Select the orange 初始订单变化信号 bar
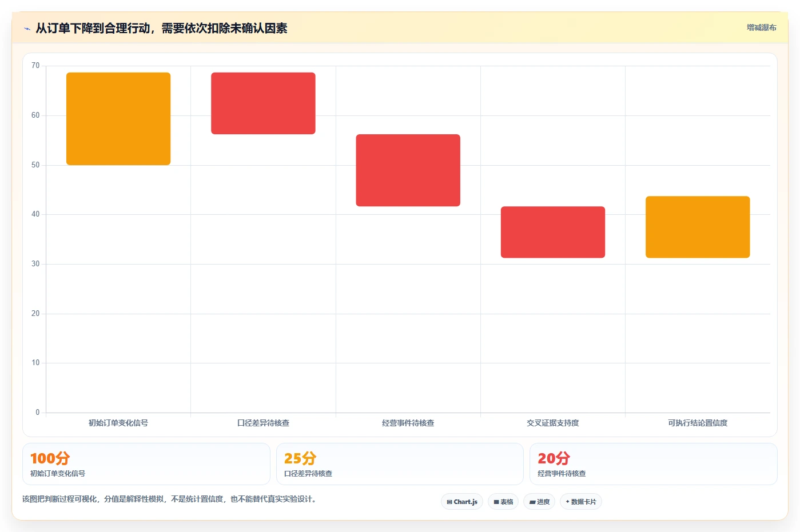Screen dimensions: 800x532 tap(118, 119)
